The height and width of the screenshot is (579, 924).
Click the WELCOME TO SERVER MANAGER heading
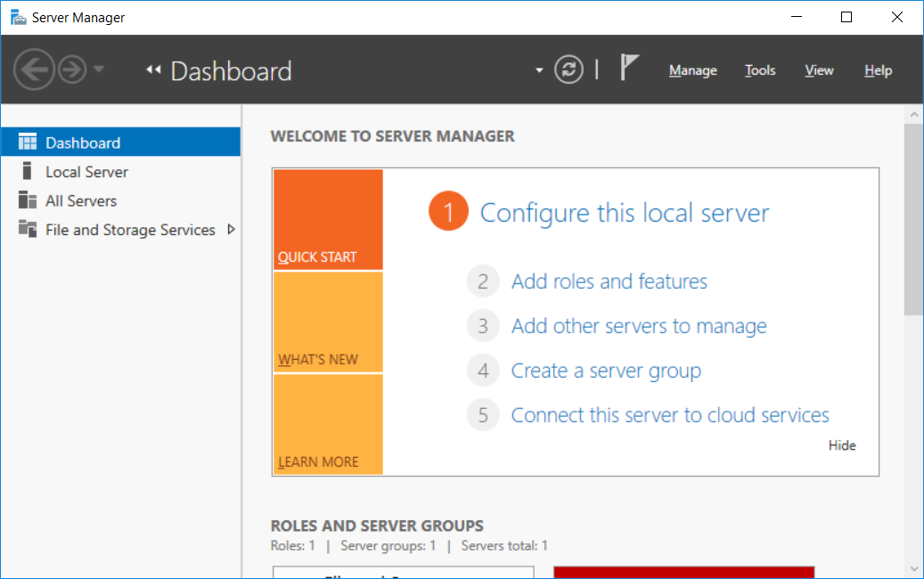pyautogui.click(x=392, y=136)
